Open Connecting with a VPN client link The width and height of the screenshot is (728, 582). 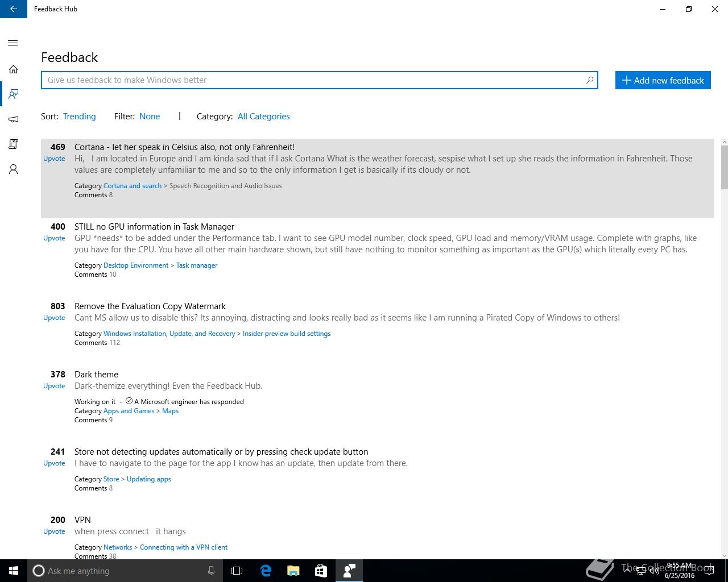[x=184, y=547]
